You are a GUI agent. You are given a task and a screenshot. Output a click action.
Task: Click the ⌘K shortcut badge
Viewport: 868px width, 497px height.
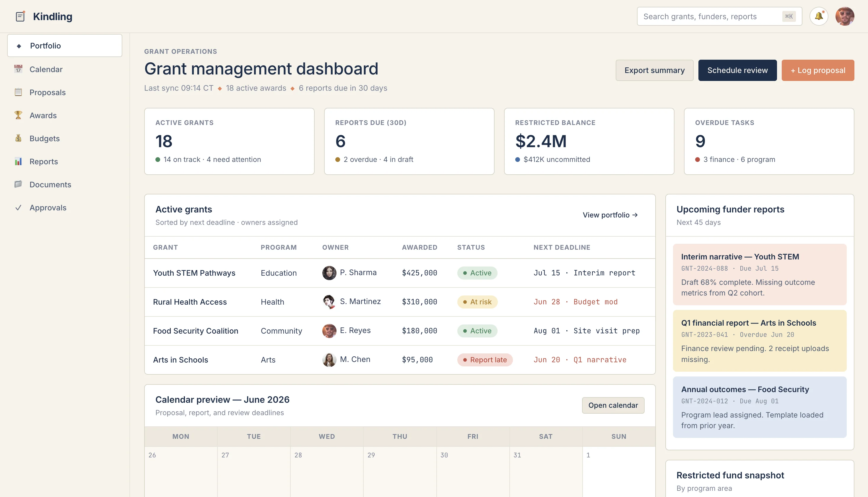[789, 16]
